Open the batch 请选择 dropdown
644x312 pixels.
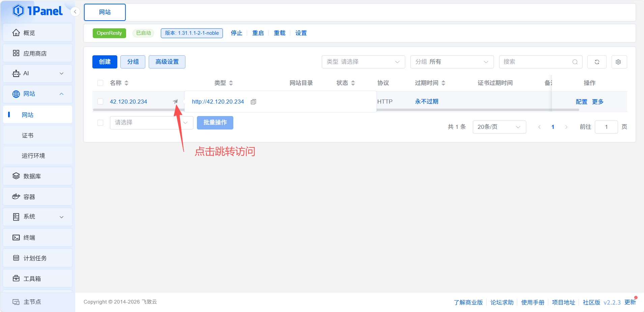tap(151, 122)
